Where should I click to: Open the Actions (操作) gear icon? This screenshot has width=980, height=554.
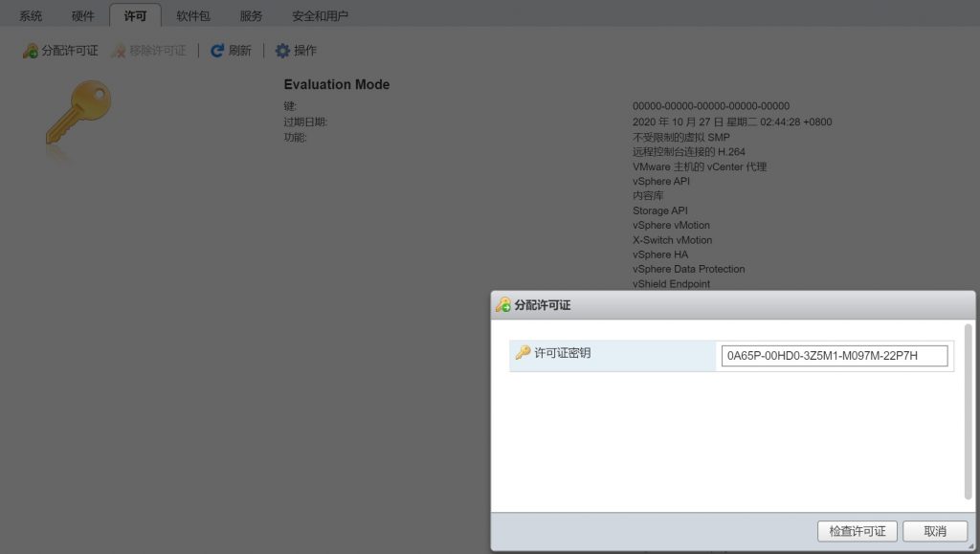point(282,51)
